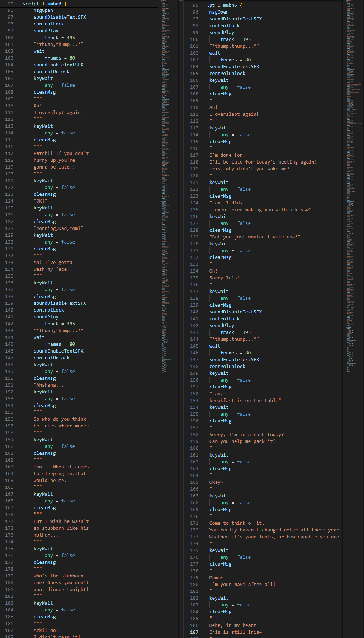The height and width of the screenshot is (638, 364).
Task: Click "track = 395" on left pane line 100
Action: (60, 38)
